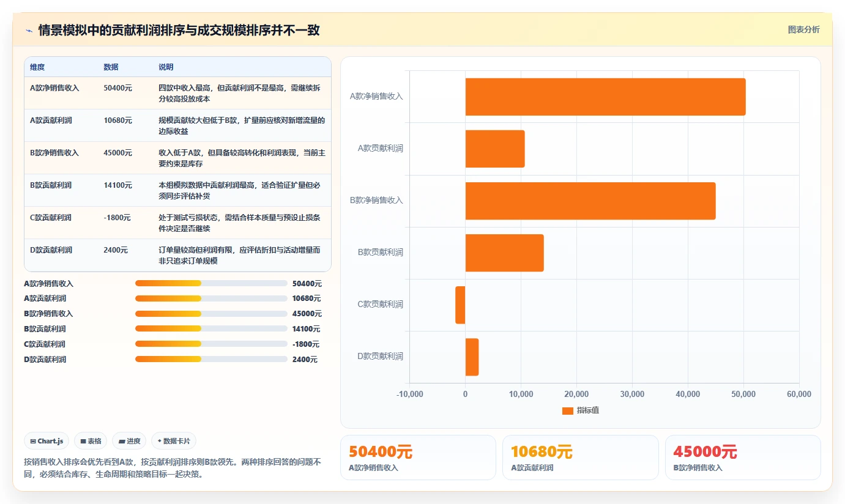This screenshot has width=845, height=504.
Task: Click the 14100元 value in the progress list
Action: (x=307, y=329)
